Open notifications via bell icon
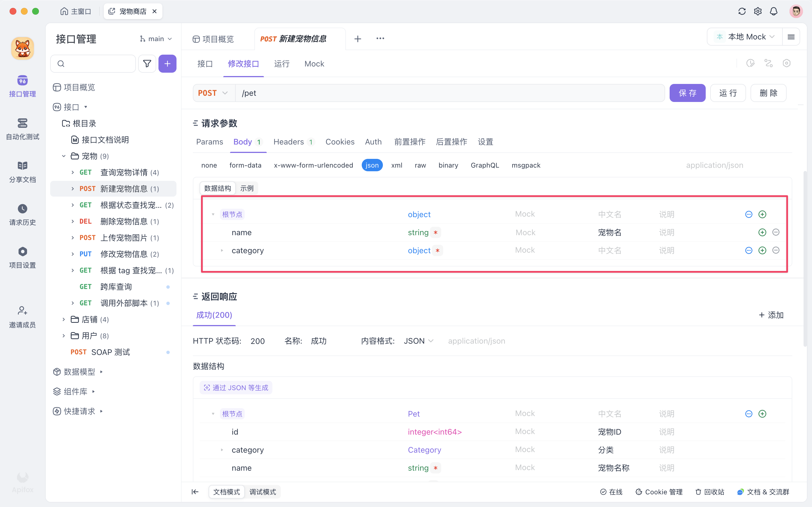812x507 pixels. pyautogui.click(x=773, y=11)
